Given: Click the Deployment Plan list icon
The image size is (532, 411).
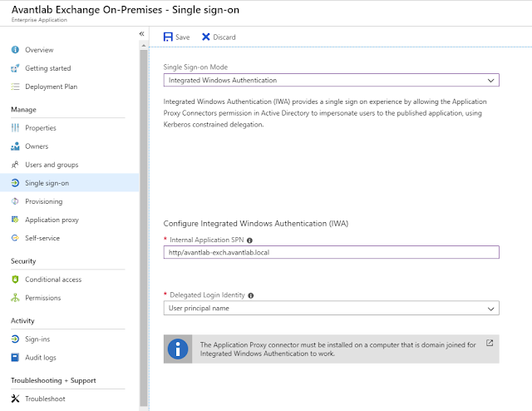Looking at the screenshot, I should pyautogui.click(x=15, y=87).
